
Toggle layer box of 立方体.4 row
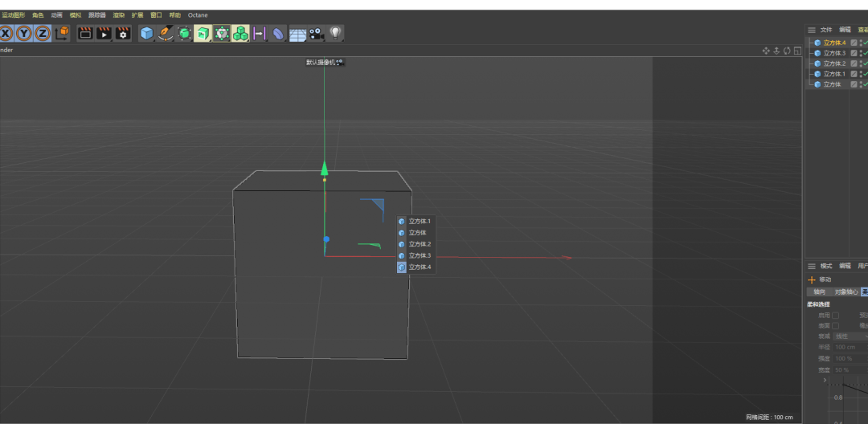point(854,43)
